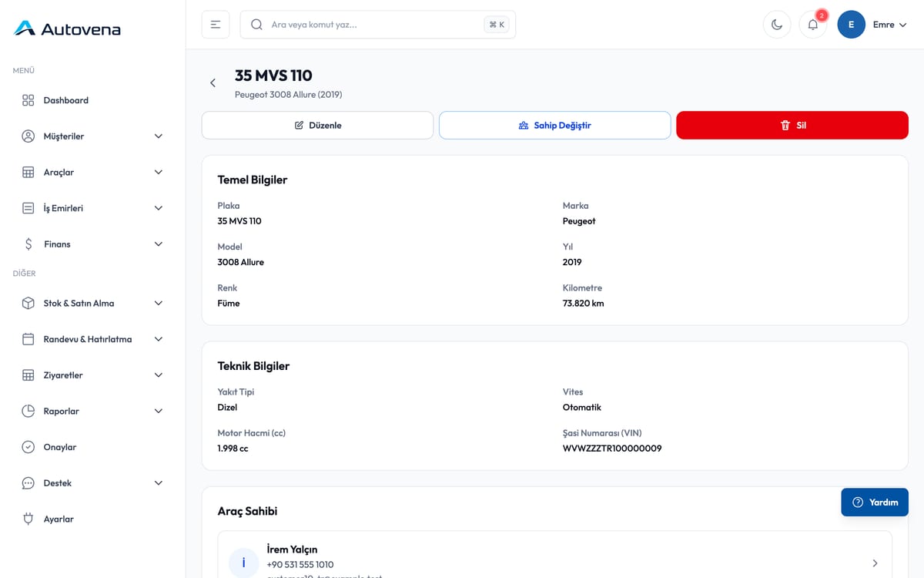
Task: Click the Destek chat bubble icon
Action: pyautogui.click(x=28, y=483)
